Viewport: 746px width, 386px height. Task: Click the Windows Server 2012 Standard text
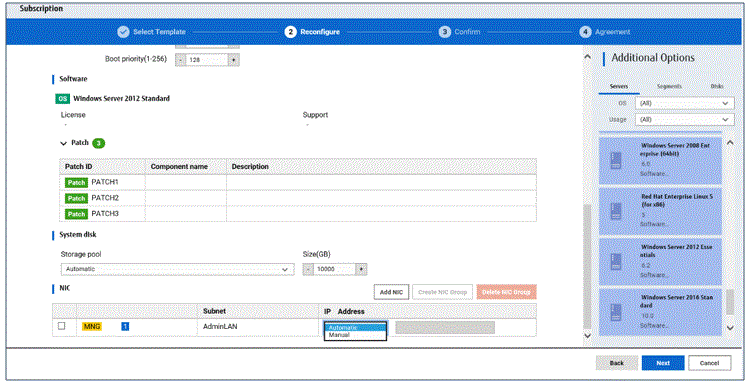coord(121,99)
